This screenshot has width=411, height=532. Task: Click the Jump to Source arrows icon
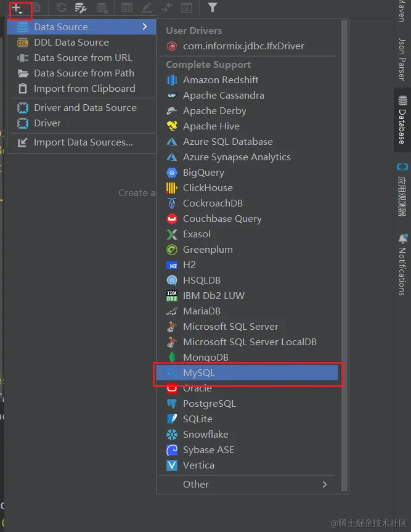[167, 7]
